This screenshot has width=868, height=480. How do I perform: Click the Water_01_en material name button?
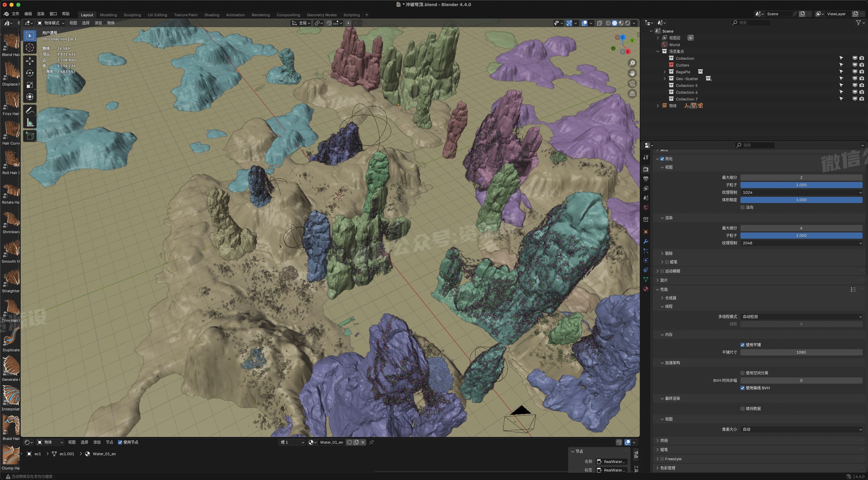point(331,442)
